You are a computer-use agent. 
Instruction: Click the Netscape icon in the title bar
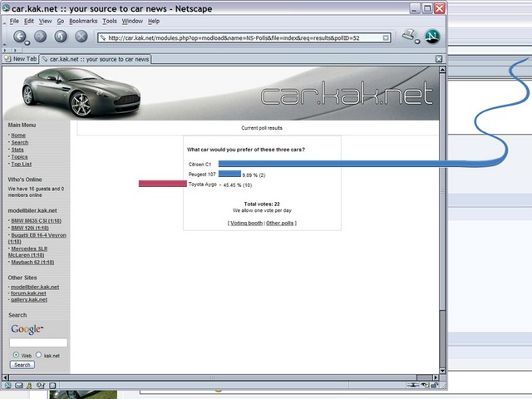(6, 8)
